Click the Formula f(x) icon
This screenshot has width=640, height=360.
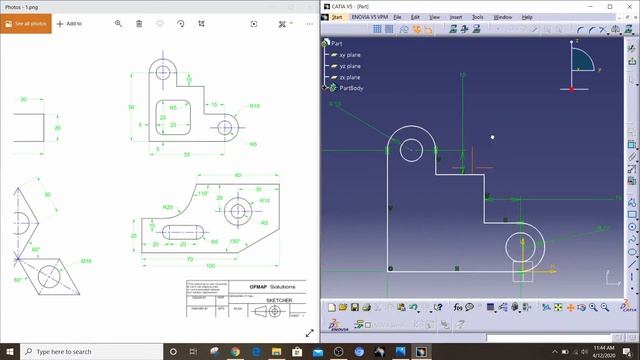tap(458, 307)
